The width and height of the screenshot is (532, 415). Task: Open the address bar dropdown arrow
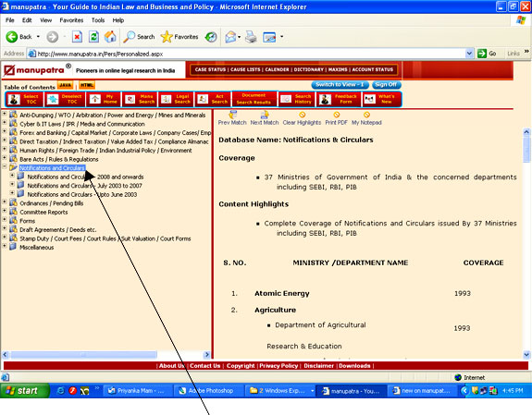tap(469, 54)
